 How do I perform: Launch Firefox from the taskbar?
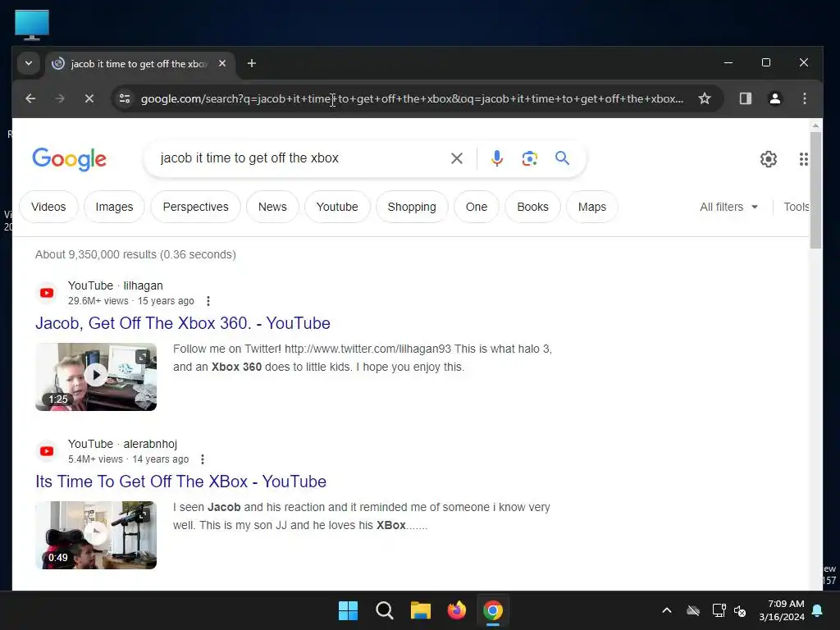pyautogui.click(x=456, y=610)
